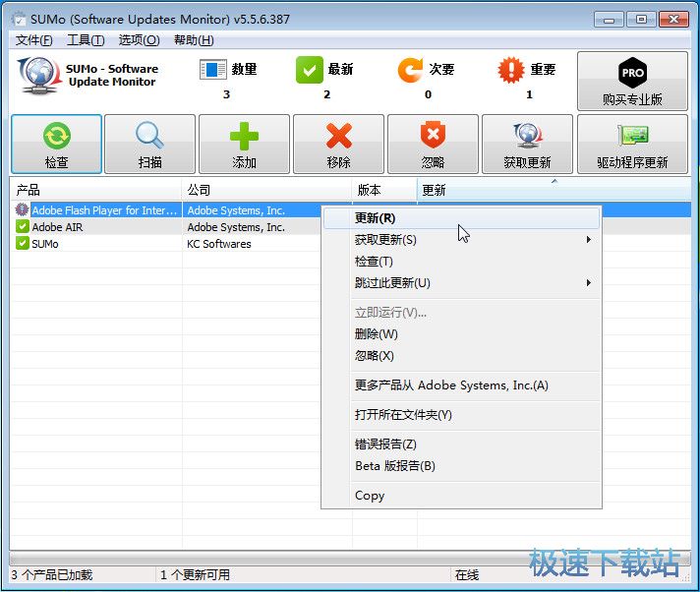
Task: Choose Copy in the context menu
Action: pos(461,496)
